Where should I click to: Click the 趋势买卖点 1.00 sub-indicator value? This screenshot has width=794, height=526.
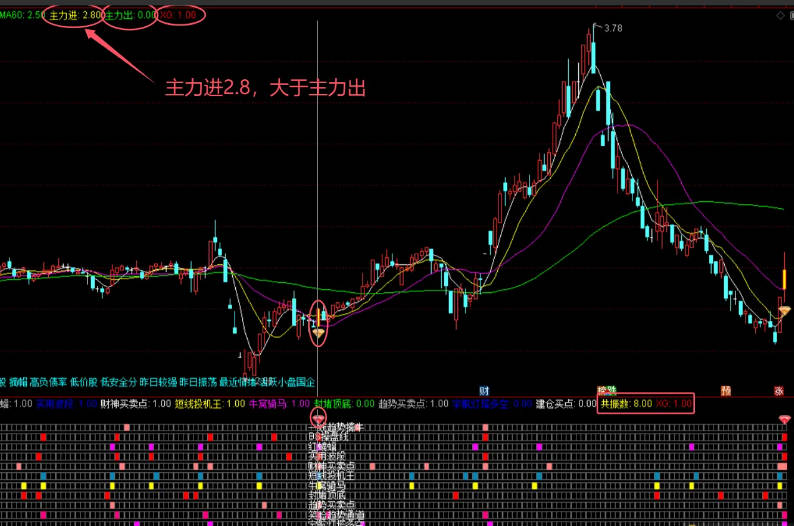tap(414, 403)
